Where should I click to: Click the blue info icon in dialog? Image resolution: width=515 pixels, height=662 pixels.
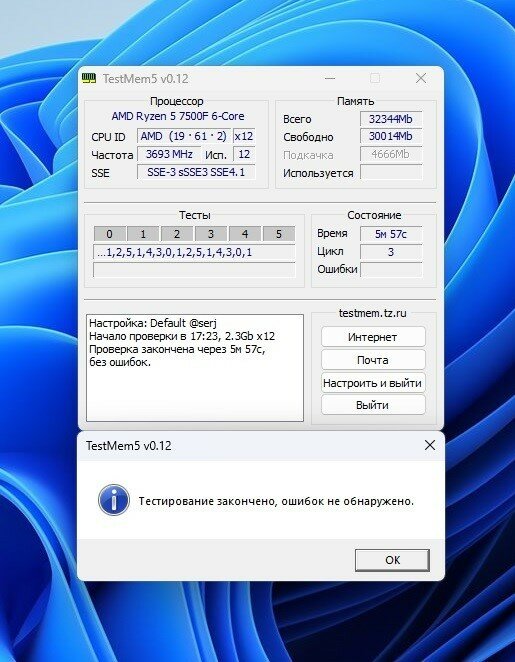(114, 500)
